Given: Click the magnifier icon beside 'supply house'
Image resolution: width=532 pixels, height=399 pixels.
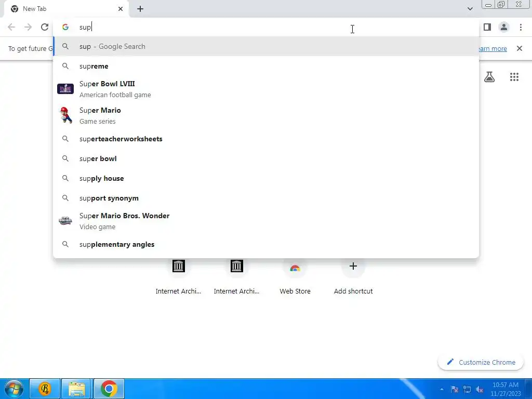Looking at the screenshot, I should (65, 178).
